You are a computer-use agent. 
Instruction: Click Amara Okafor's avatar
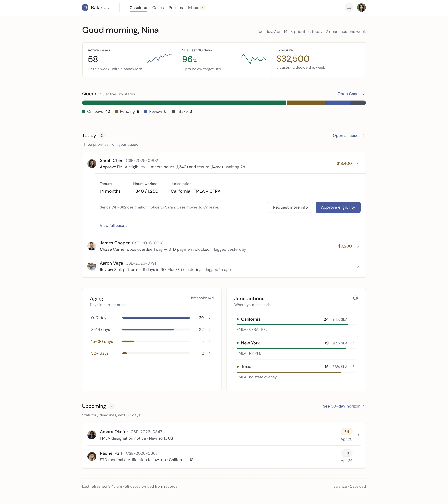pyautogui.click(x=92, y=435)
